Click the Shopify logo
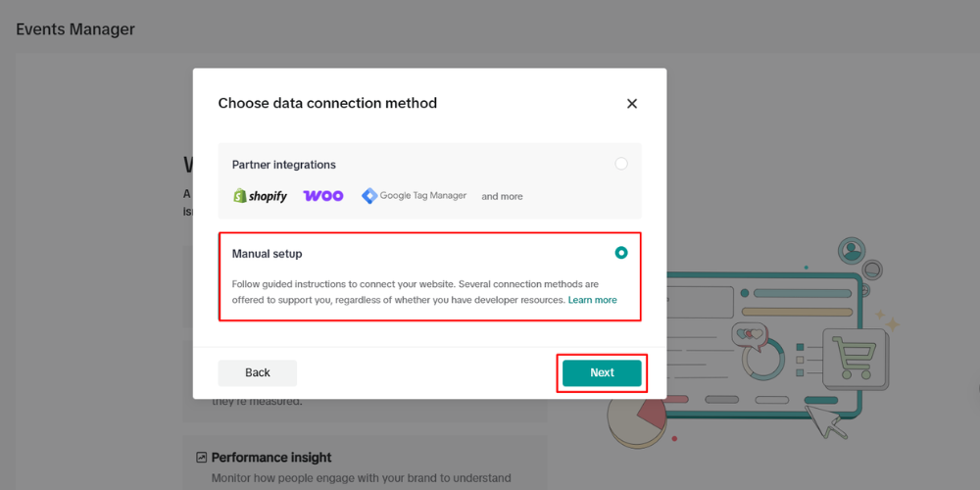Screen dimensions: 980x490 [x=260, y=196]
